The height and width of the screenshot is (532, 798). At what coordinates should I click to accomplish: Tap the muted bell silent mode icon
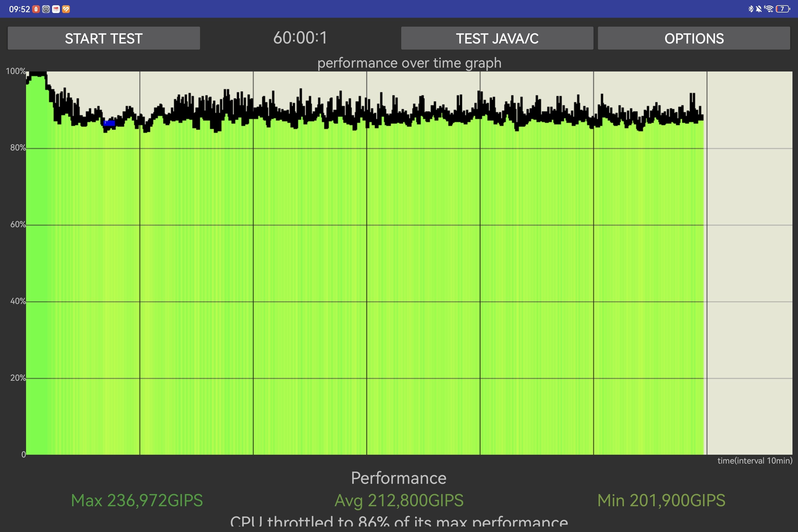click(759, 9)
